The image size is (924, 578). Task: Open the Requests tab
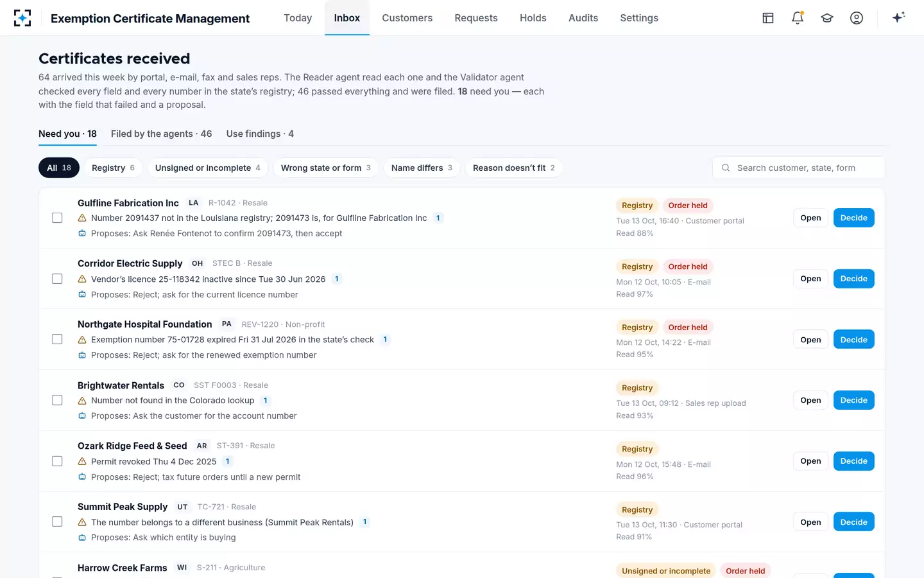[x=476, y=18]
